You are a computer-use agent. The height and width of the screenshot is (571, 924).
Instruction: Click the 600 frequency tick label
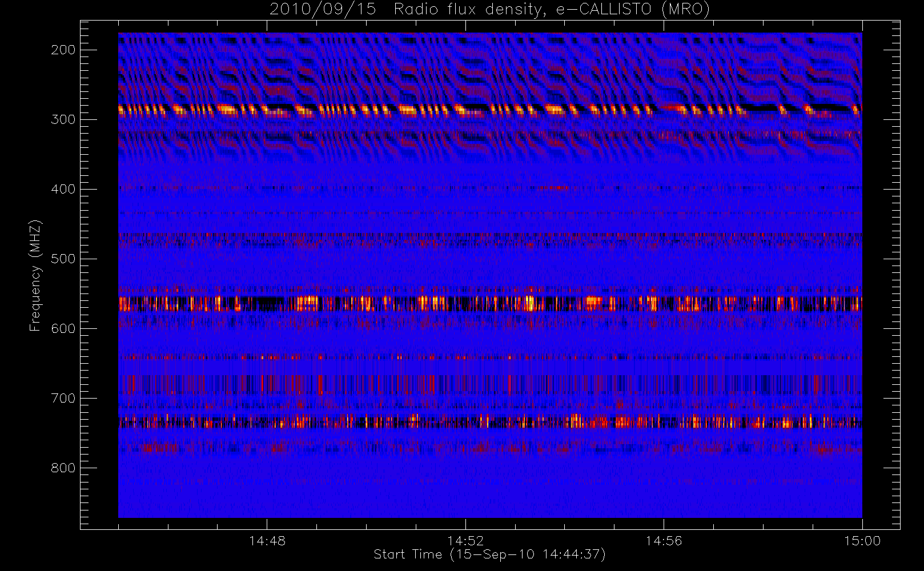[x=63, y=328]
